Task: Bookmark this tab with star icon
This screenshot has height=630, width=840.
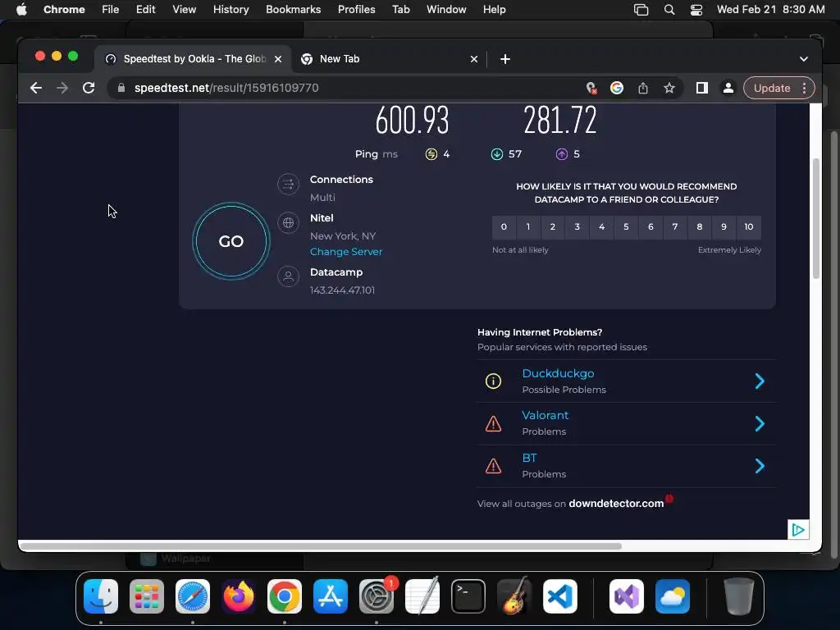Action: [x=669, y=88]
